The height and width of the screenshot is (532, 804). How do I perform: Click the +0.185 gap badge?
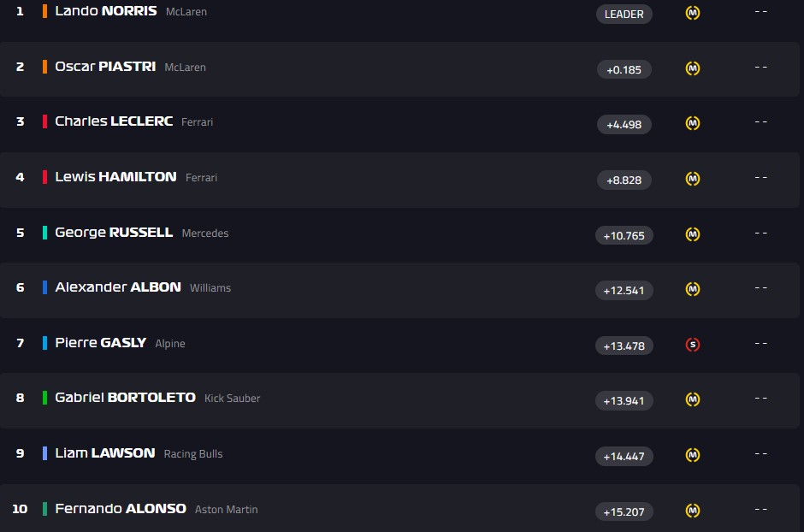point(624,69)
